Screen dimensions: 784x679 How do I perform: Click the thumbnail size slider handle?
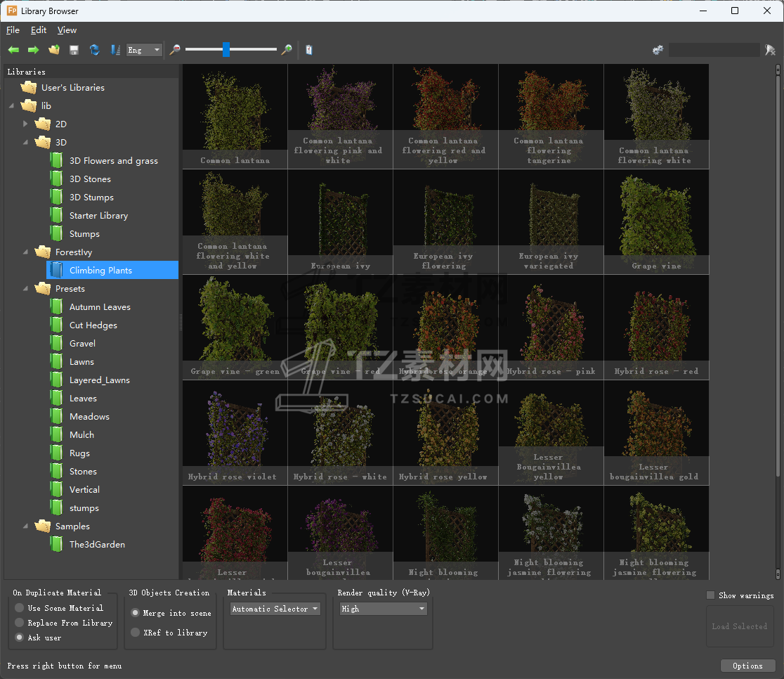(226, 49)
